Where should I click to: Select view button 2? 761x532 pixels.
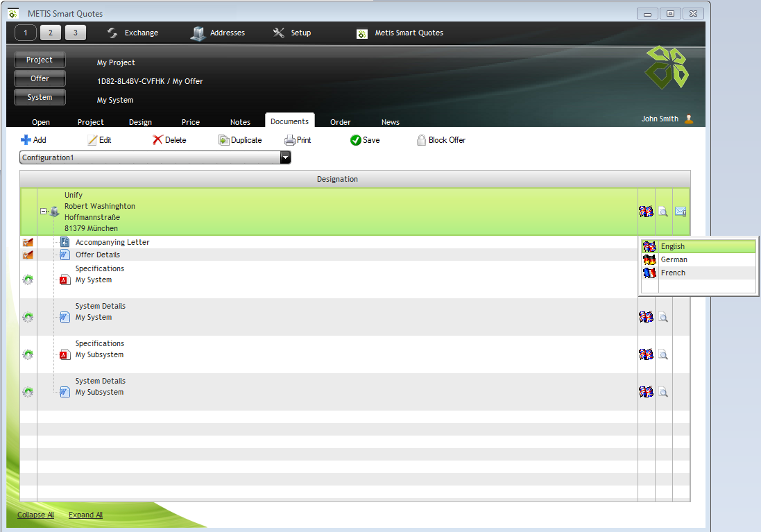(51, 33)
